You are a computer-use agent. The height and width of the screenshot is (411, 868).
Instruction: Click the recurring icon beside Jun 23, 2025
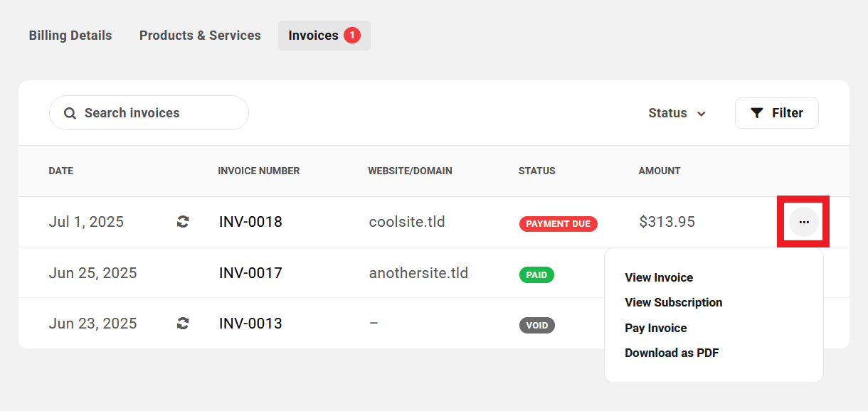click(183, 324)
